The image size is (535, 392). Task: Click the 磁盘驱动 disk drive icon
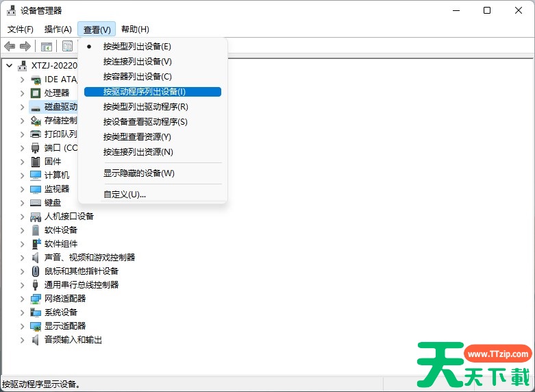[x=36, y=107]
